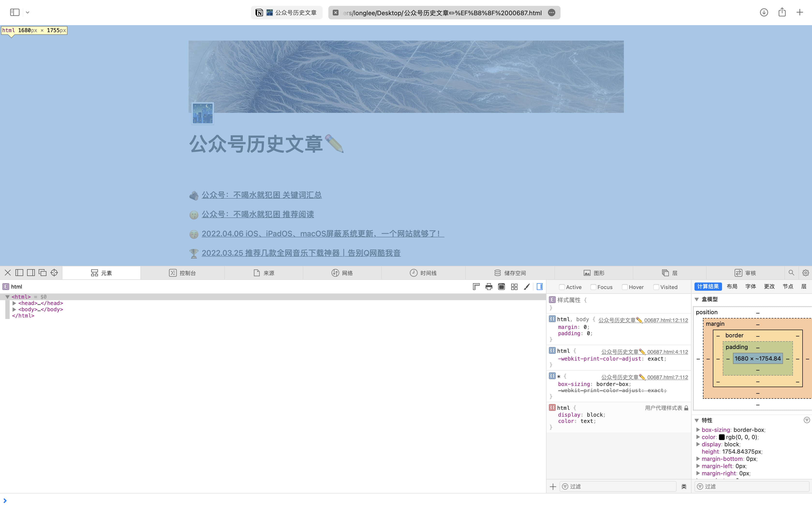The width and height of the screenshot is (812, 507).
Task: Open the 网络 tab
Action: pos(342,273)
